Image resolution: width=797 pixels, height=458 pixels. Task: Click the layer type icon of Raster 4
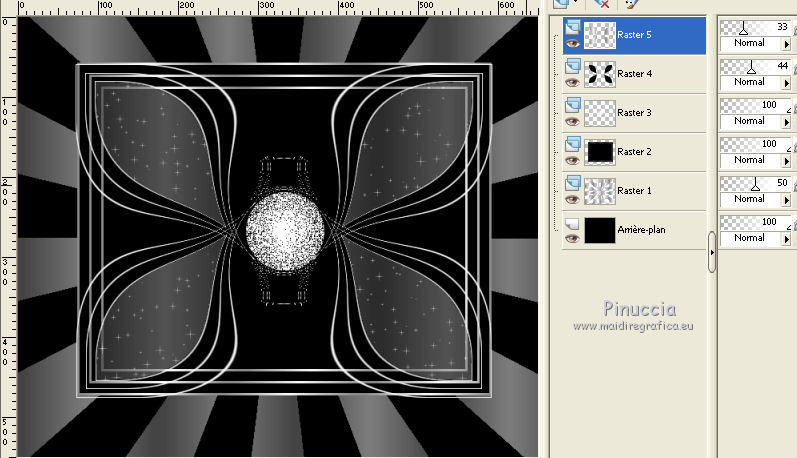[573, 66]
